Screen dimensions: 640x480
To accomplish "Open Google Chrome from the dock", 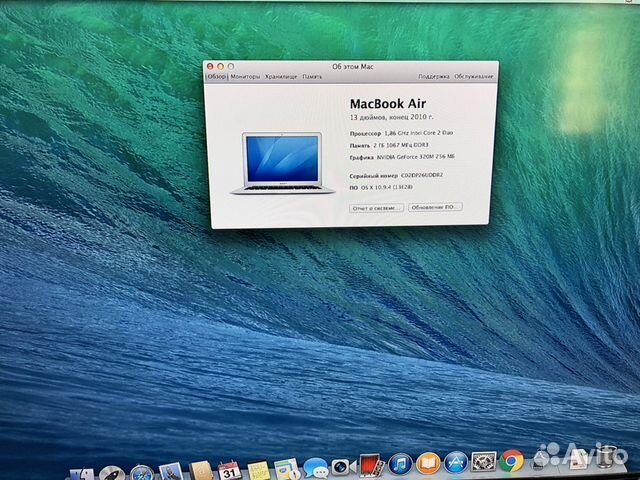I will coord(512,463).
